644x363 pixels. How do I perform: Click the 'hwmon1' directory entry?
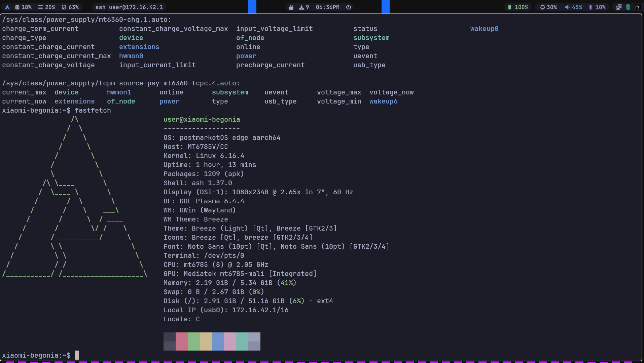(119, 92)
